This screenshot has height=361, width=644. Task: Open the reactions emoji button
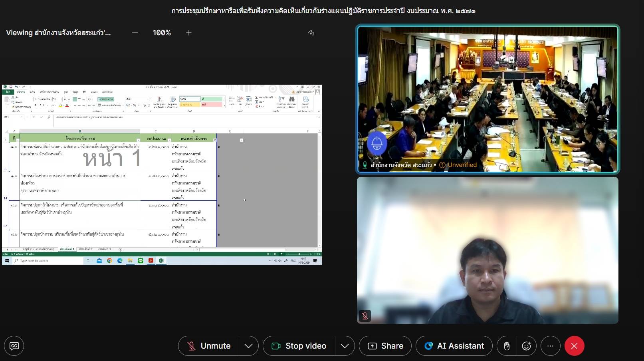coord(526,346)
